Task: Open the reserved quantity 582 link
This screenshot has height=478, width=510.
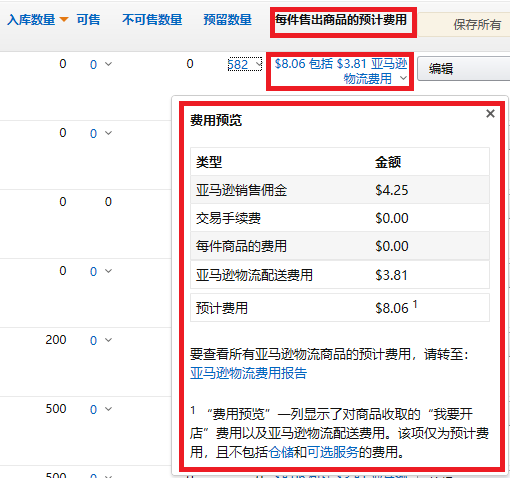Action: [238, 65]
